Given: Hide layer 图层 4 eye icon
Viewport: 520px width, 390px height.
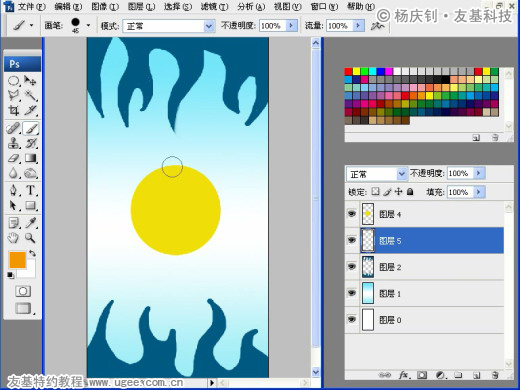Looking at the screenshot, I should point(352,213).
